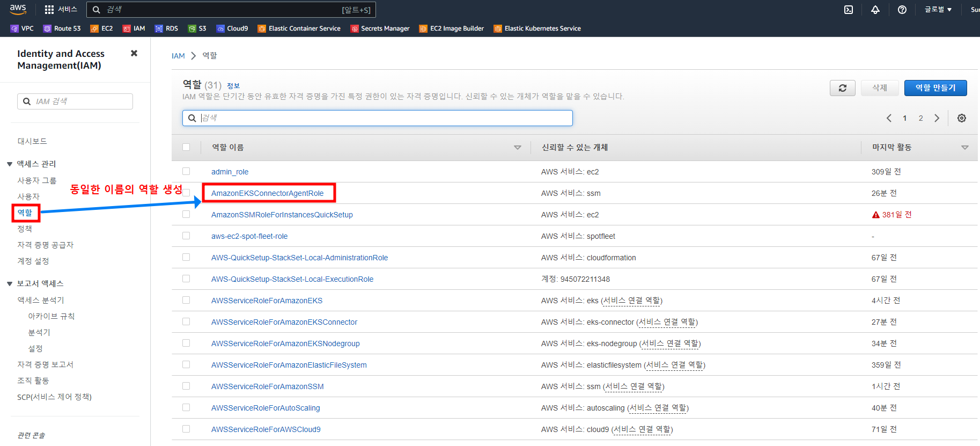Go to page 2 of roles
980x446 pixels.
tap(921, 118)
